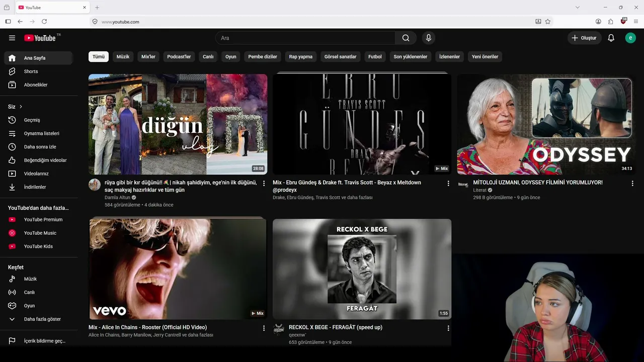
Task: Open the YouTube hamburger guide menu
Action: coord(12,38)
